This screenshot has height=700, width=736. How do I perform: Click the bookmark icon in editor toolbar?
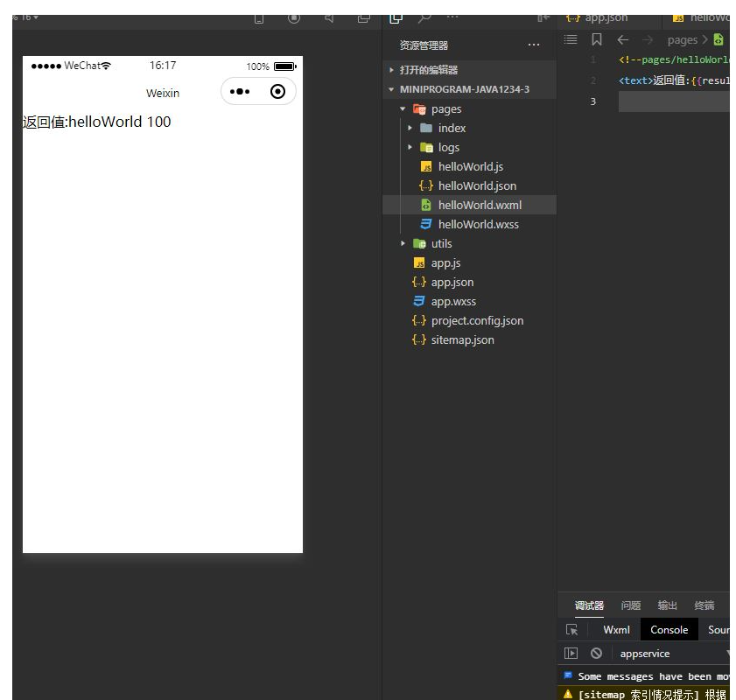point(597,39)
